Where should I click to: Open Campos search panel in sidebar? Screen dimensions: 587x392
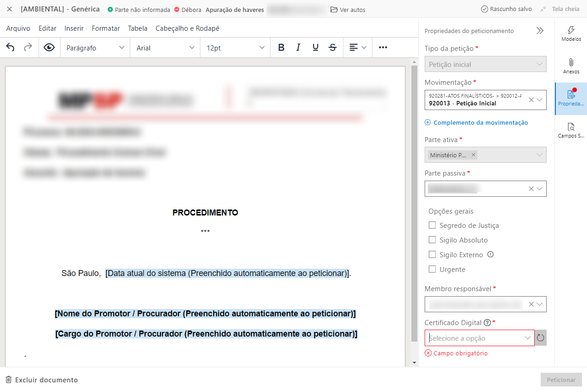tap(571, 130)
